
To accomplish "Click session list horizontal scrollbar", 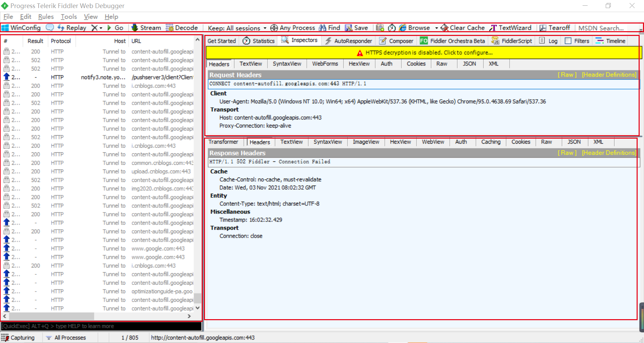I will (x=52, y=316).
